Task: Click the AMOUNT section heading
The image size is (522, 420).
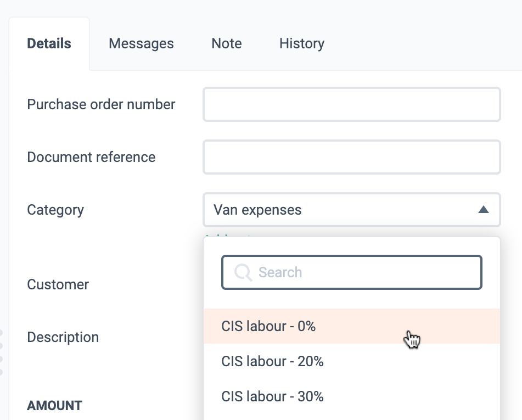Action: (x=54, y=406)
